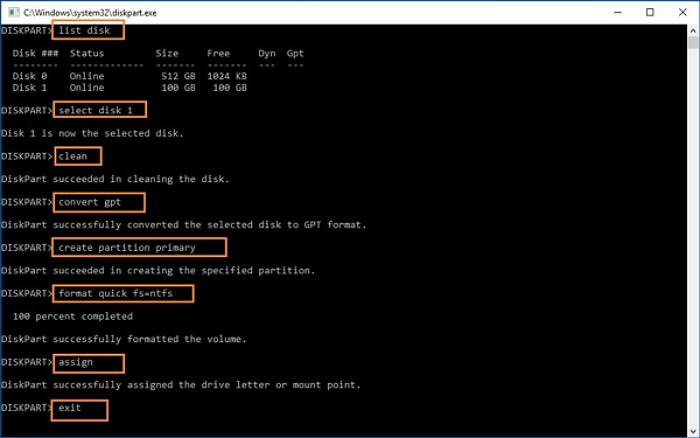The image size is (700, 438).
Task: Click the 'exit' command text
Action: 70,408
